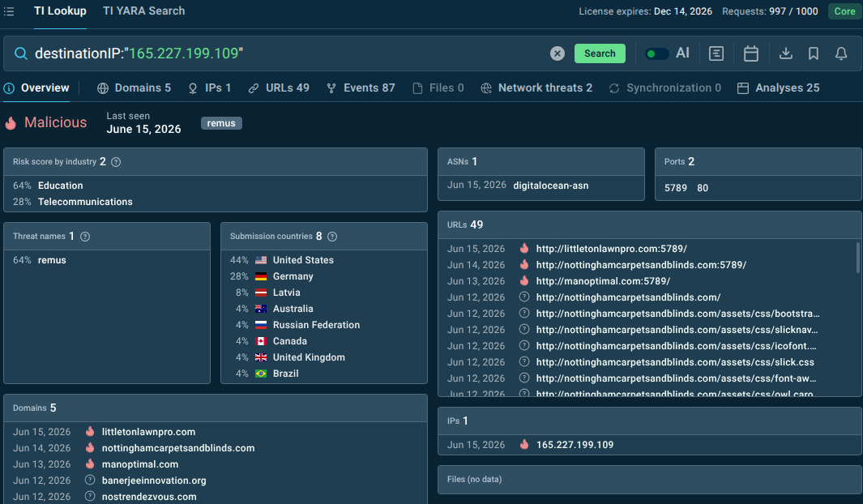
Task: Click the Core license badge
Action: pos(844,11)
